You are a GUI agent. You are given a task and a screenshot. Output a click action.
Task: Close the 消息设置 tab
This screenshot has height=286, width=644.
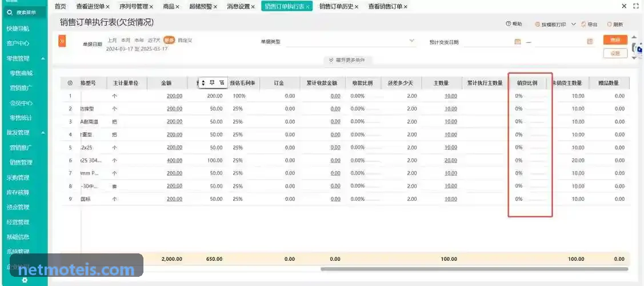click(253, 6)
